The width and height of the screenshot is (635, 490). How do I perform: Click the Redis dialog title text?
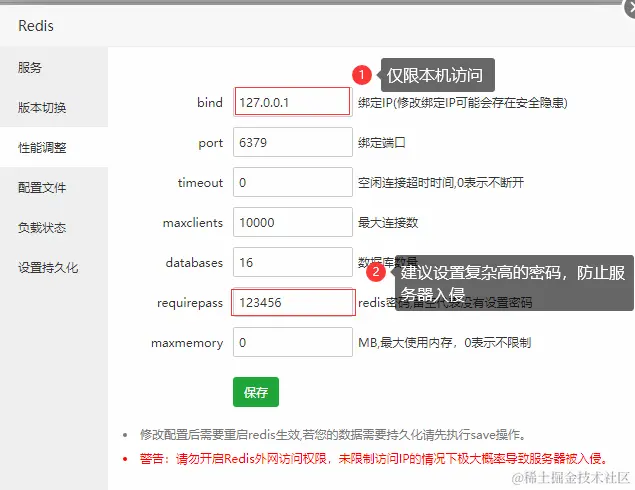36,26
